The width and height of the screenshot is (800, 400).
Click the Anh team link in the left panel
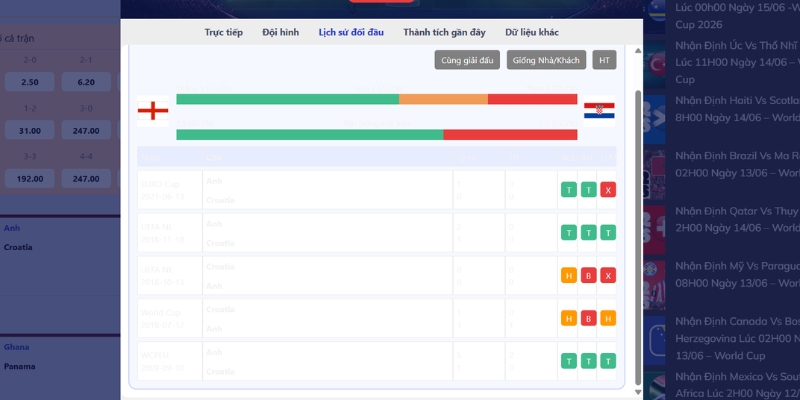coord(12,228)
